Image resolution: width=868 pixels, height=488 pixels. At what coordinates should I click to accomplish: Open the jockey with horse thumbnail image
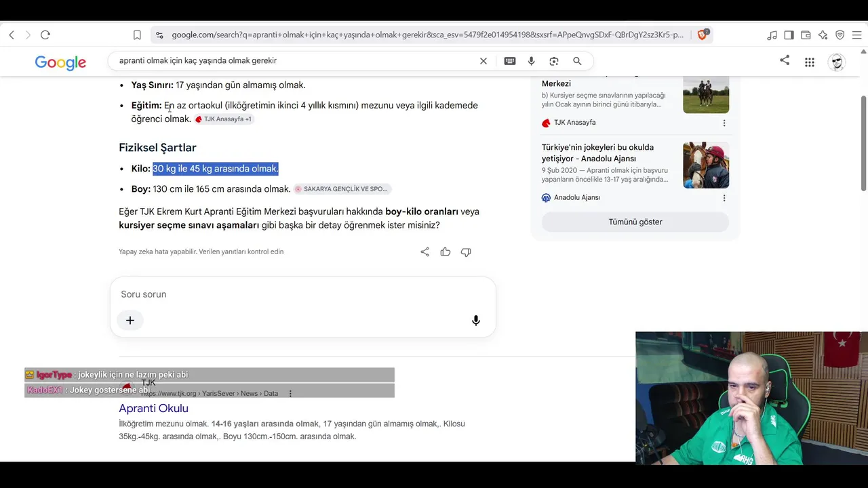click(x=706, y=165)
